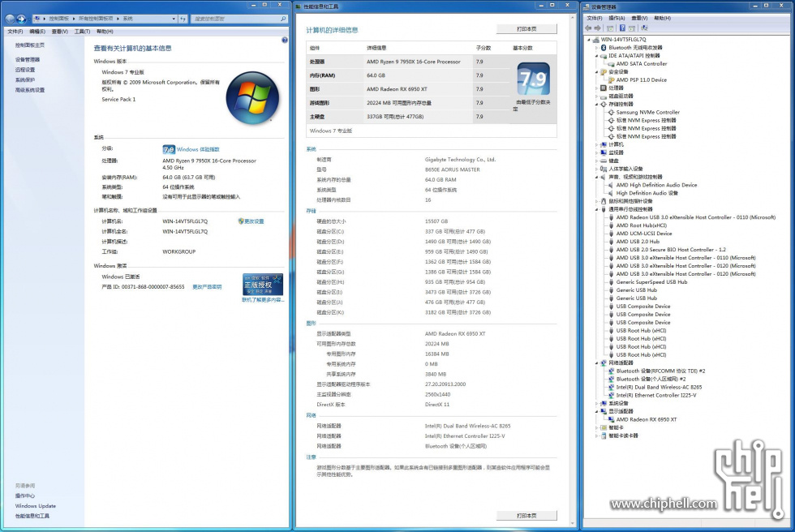Click the 性能信息和工具 link in sidebar
Viewport: 795px width, 532px height.
[x=32, y=517]
